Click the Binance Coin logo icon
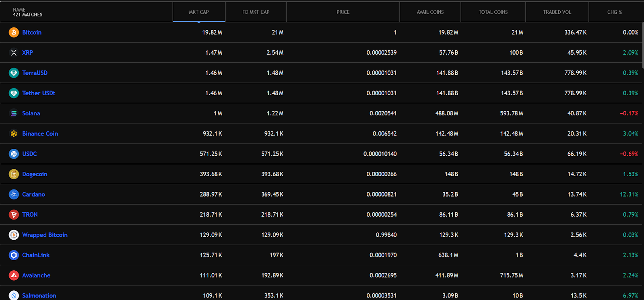 [14, 134]
